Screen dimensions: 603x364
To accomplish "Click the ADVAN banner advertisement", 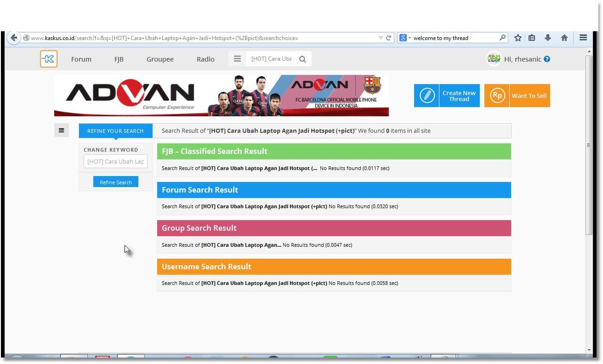I will click(221, 96).
